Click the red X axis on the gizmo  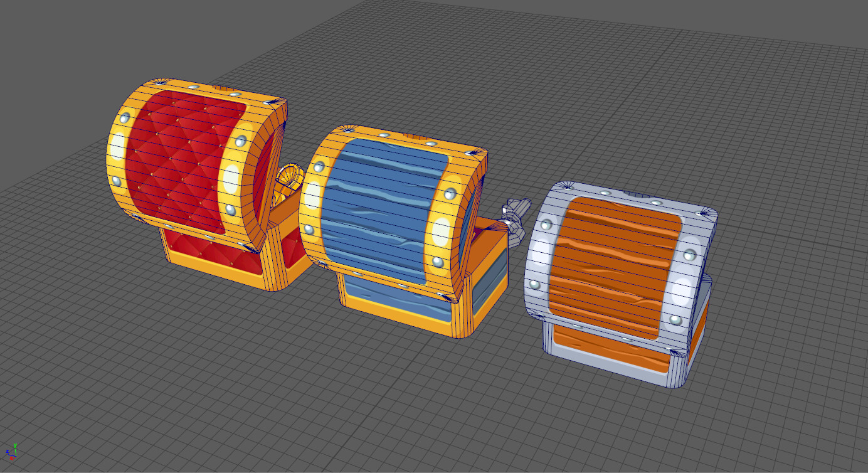[x=12, y=458]
